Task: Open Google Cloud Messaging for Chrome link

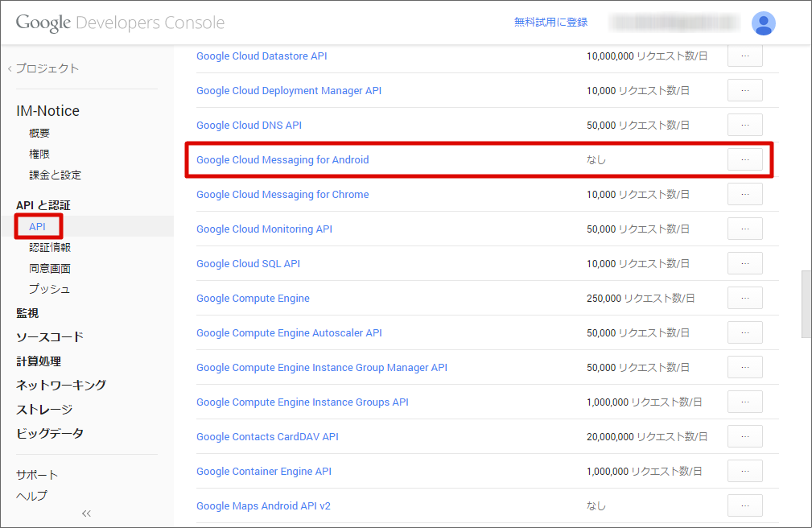Action: (282, 194)
